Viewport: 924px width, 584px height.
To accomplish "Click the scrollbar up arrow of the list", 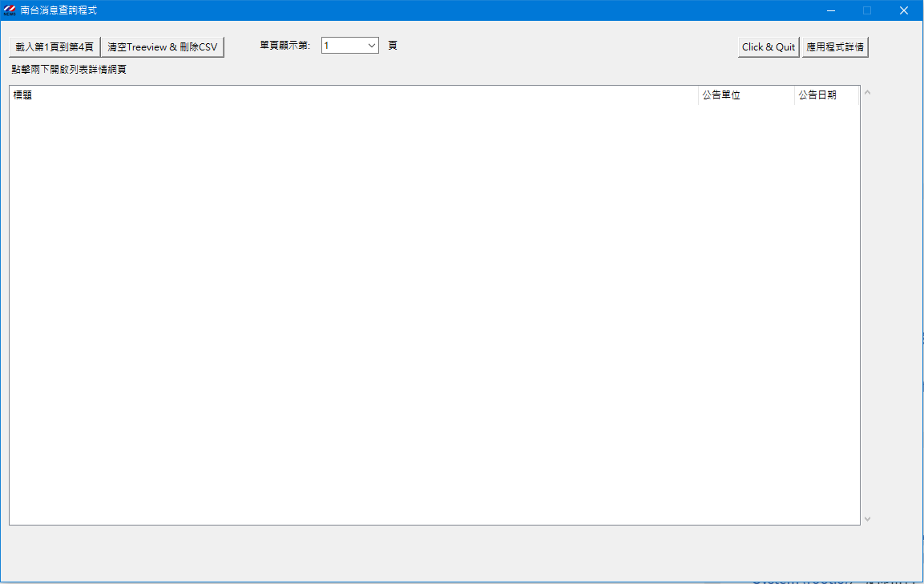I will pos(867,93).
